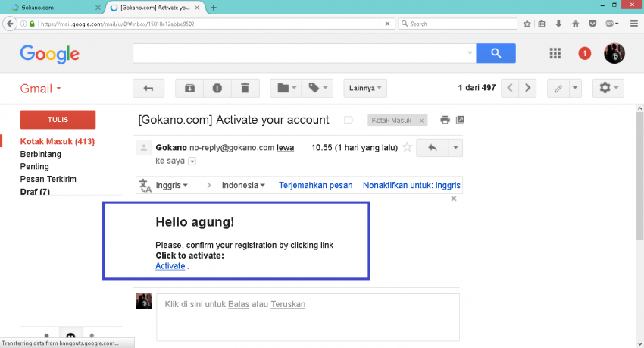This screenshot has height=348, width=644.
Task: Open Penting folder
Action: [x=35, y=166]
